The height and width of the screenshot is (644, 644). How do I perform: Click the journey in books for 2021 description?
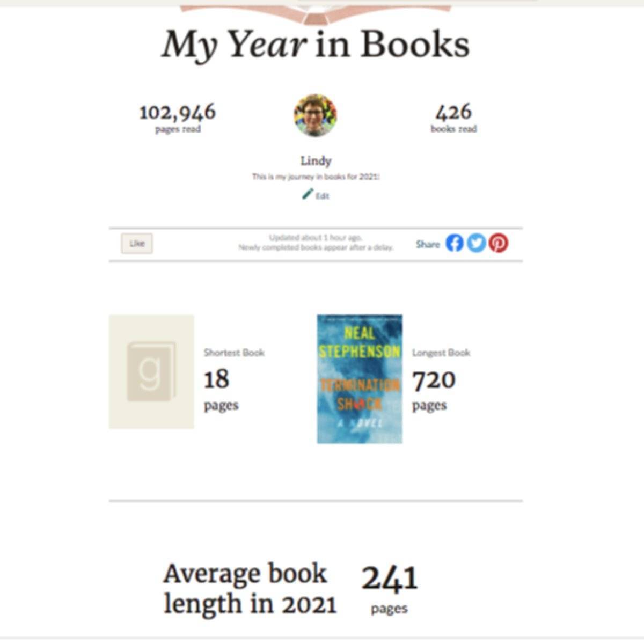point(316,177)
